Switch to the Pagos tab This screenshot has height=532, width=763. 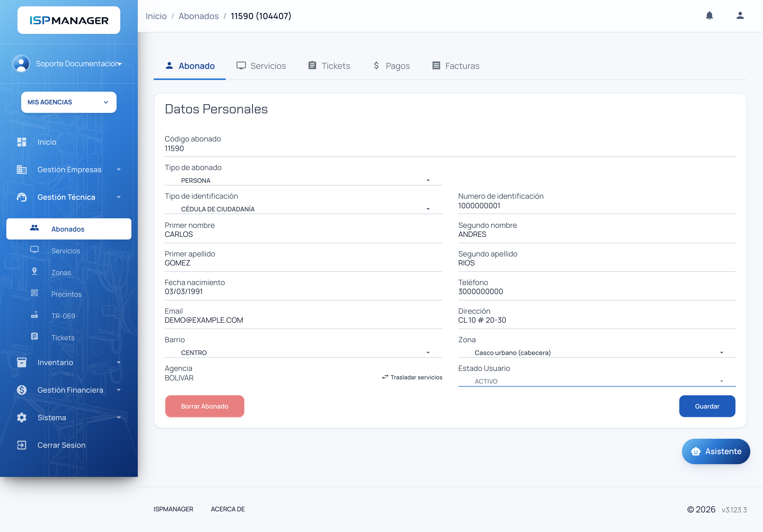[x=391, y=66]
